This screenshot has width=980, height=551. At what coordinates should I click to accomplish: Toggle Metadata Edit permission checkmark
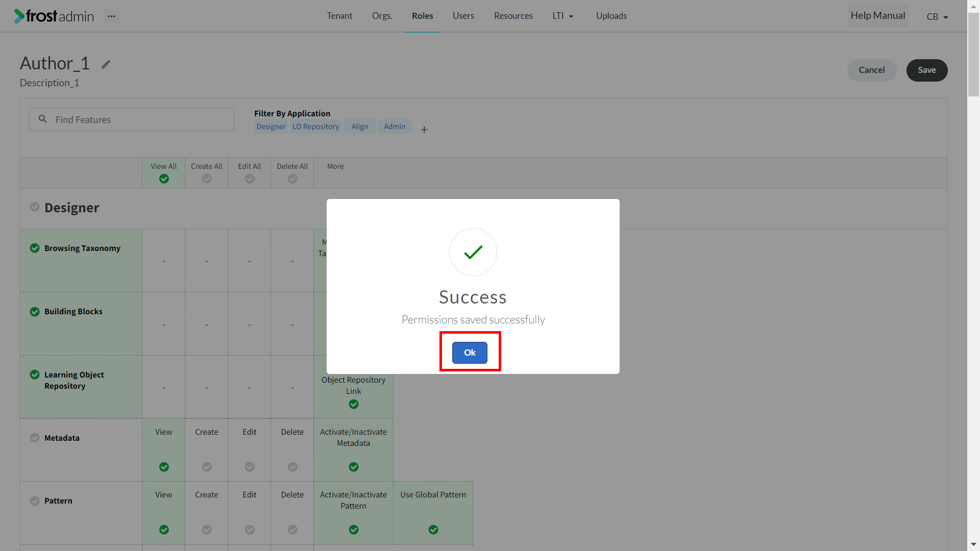click(250, 467)
